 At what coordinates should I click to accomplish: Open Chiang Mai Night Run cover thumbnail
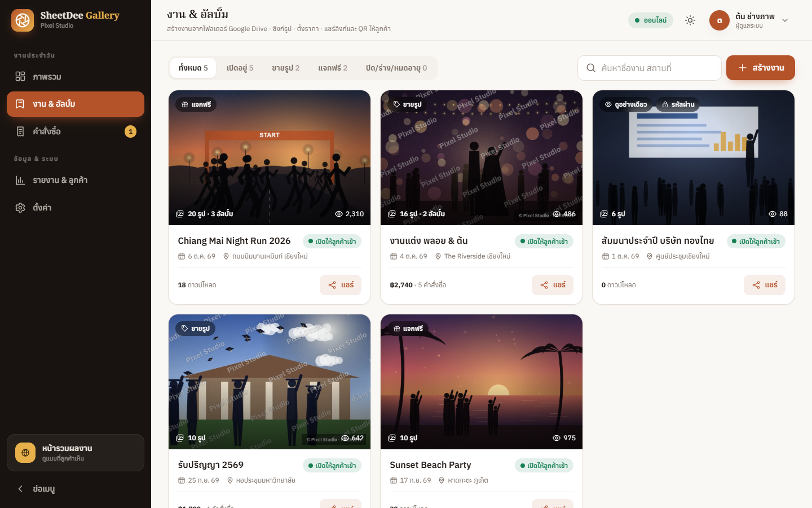pos(270,158)
